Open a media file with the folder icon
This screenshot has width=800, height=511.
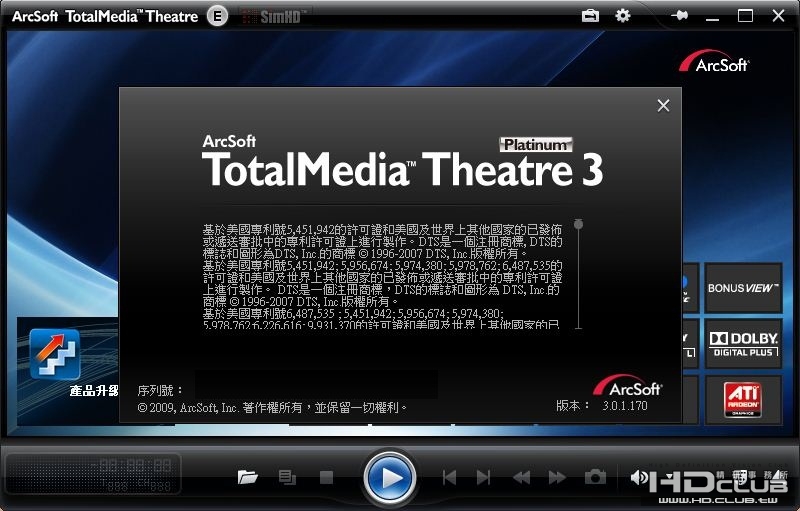coord(247,477)
